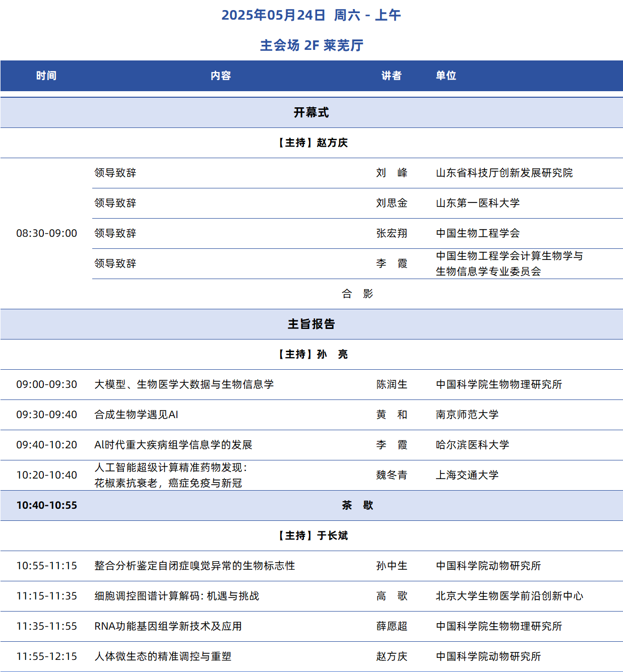Select speaker name "孙中生"

click(392, 566)
